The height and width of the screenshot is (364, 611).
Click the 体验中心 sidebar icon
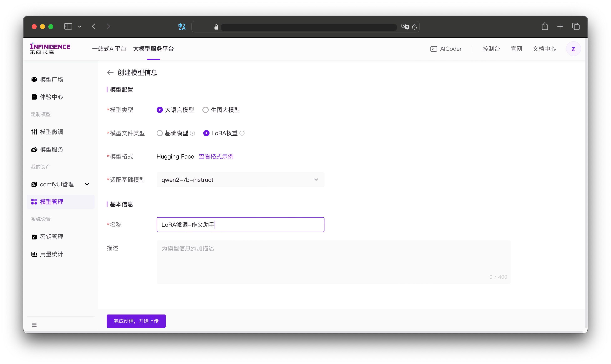coord(34,97)
